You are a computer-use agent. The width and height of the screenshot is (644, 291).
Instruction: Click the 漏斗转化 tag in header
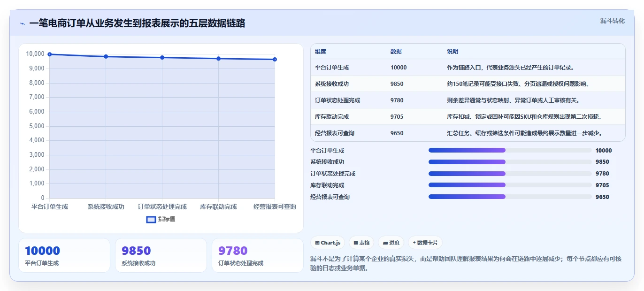(x=612, y=21)
